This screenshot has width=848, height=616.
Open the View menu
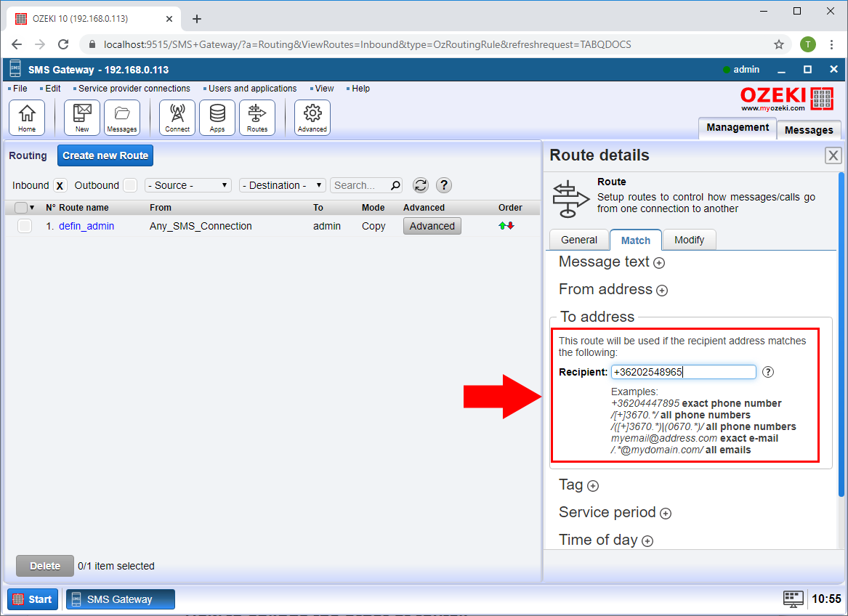pos(325,89)
